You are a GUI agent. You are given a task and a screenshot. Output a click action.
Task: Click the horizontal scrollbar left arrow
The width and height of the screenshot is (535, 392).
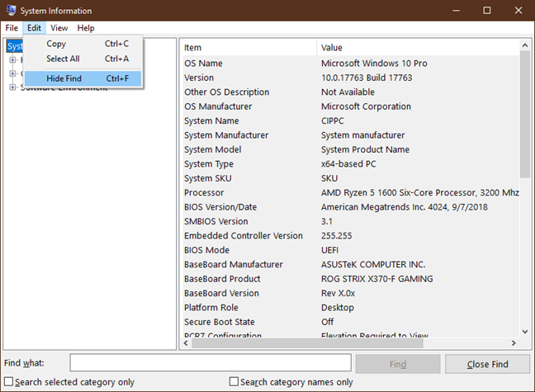[186, 342]
